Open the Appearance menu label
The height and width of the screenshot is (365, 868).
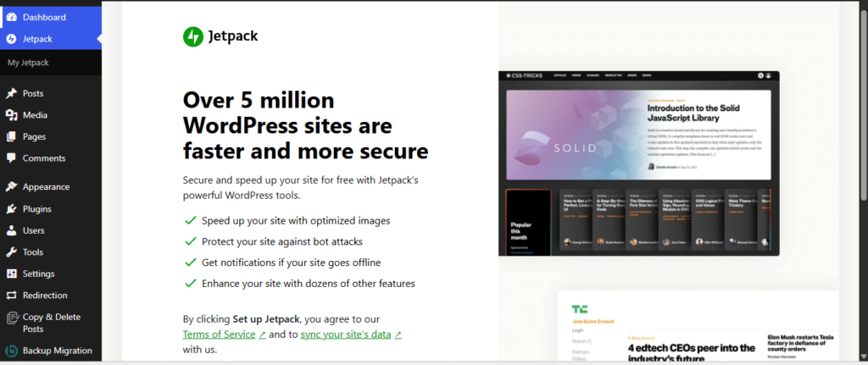pos(46,187)
